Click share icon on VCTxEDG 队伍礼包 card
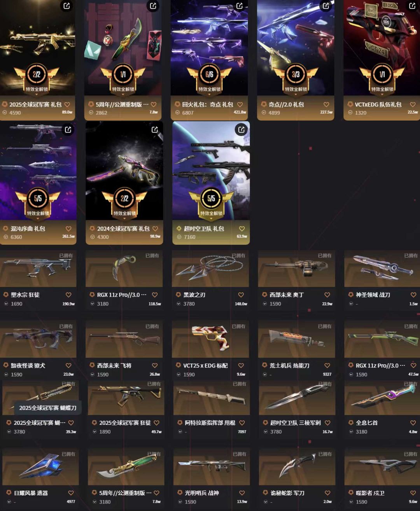The height and width of the screenshot is (511, 420). pos(412,5)
